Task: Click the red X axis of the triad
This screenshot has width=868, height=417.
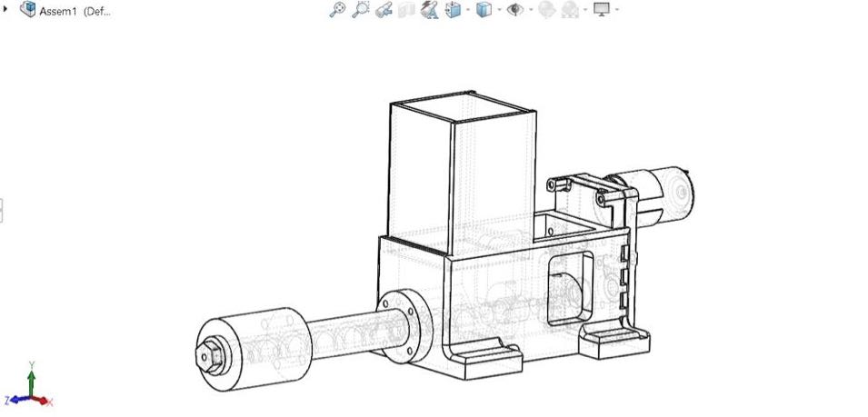Action: coord(42,401)
